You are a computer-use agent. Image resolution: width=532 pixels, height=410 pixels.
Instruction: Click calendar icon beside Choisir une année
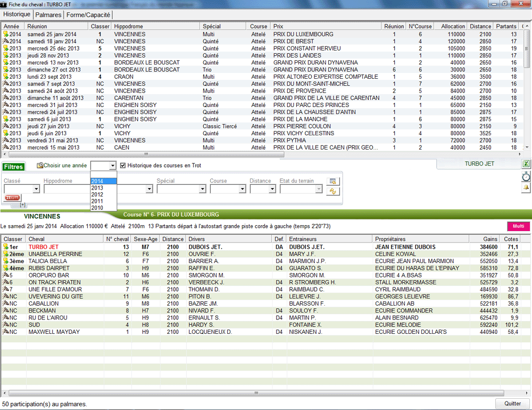(x=40, y=166)
